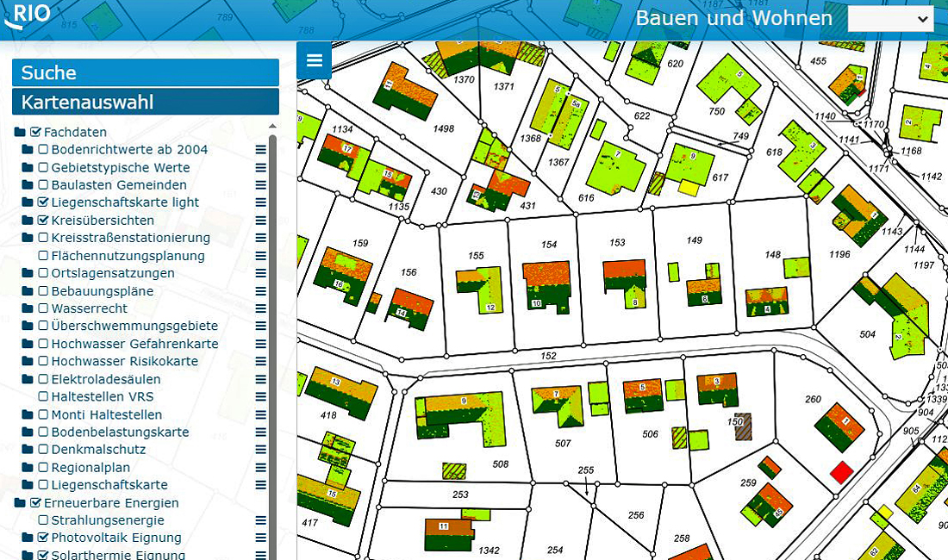This screenshot has height=560, width=948.
Task: Click the RIO logo in header
Action: [x=28, y=16]
